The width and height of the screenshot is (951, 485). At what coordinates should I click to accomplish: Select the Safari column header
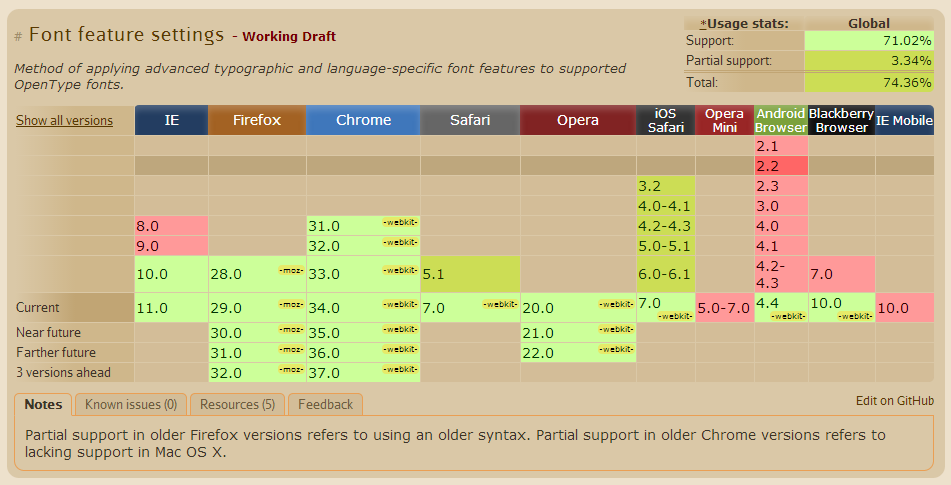click(470, 120)
